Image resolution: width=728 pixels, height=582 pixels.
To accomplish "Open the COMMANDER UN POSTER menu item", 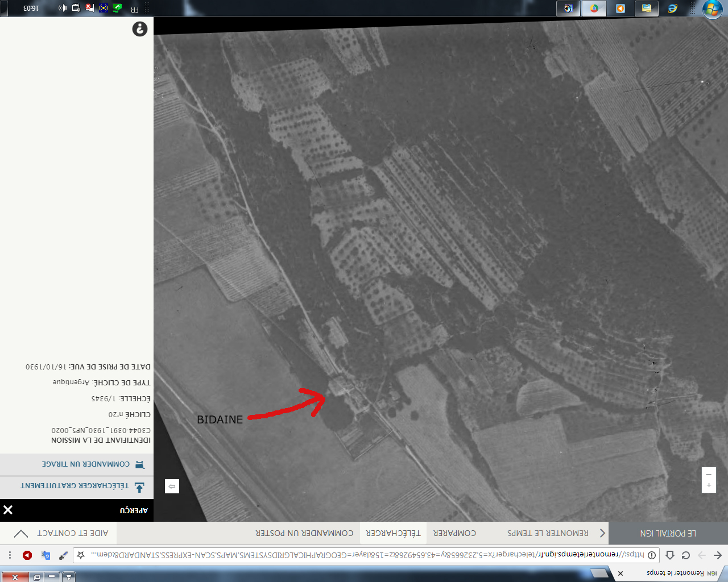I will coord(304,533).
